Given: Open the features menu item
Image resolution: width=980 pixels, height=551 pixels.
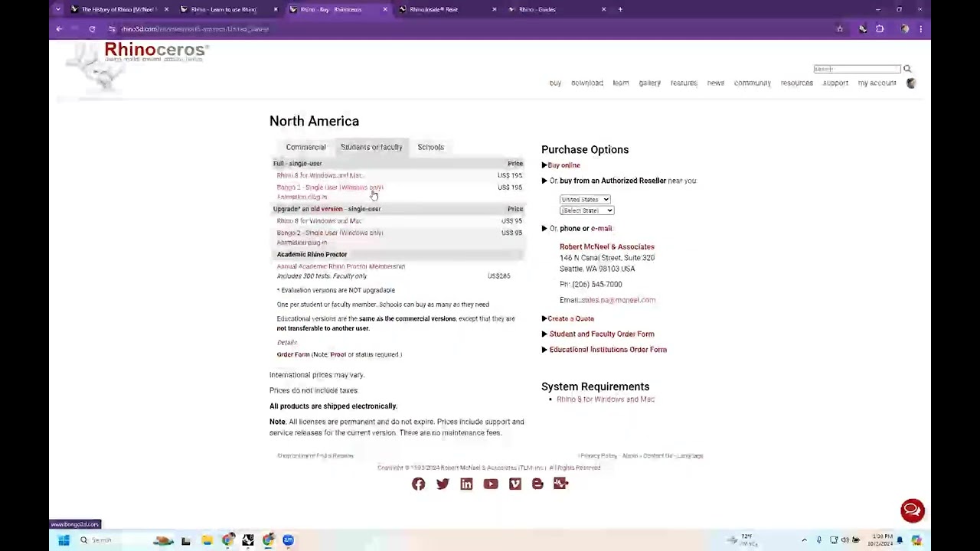Looking at the screenshot, I should (x=684, y=83).
